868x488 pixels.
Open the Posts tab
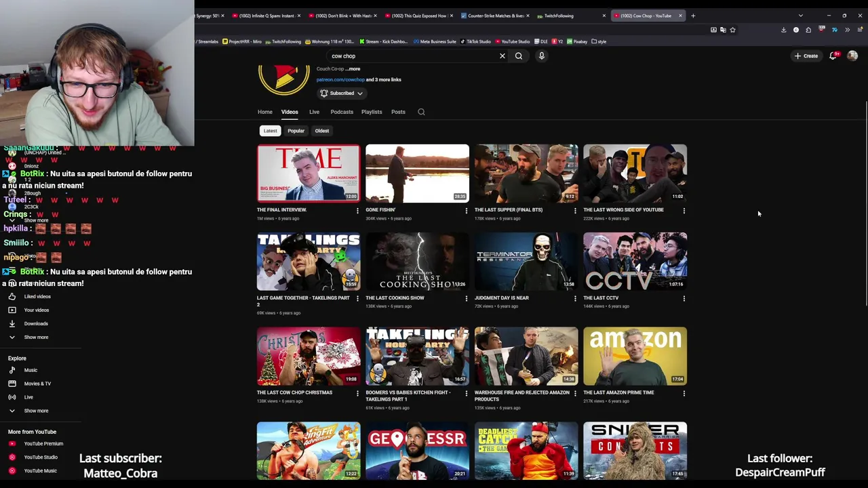(x=398, y=112)
